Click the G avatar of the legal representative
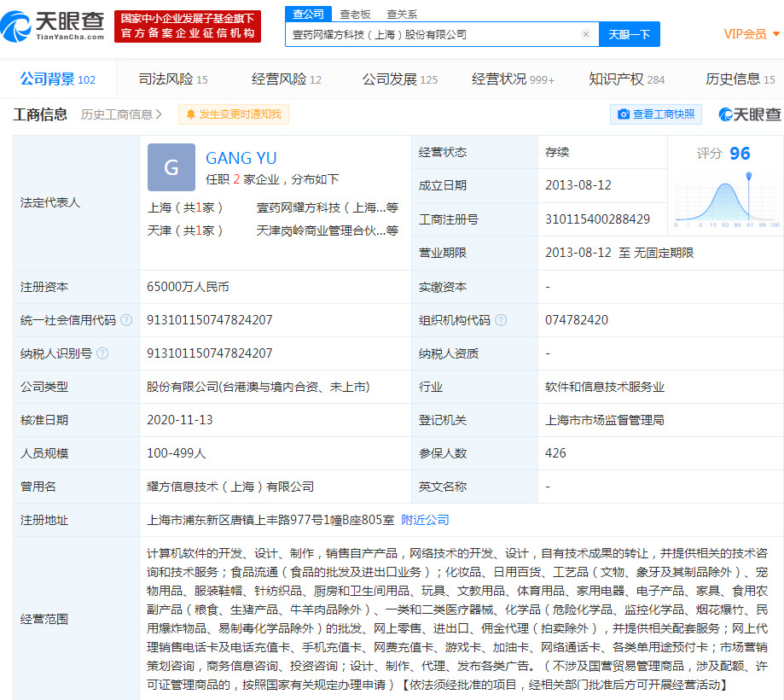The width and height of the screenshot is (784, 700). click(171, 167)
